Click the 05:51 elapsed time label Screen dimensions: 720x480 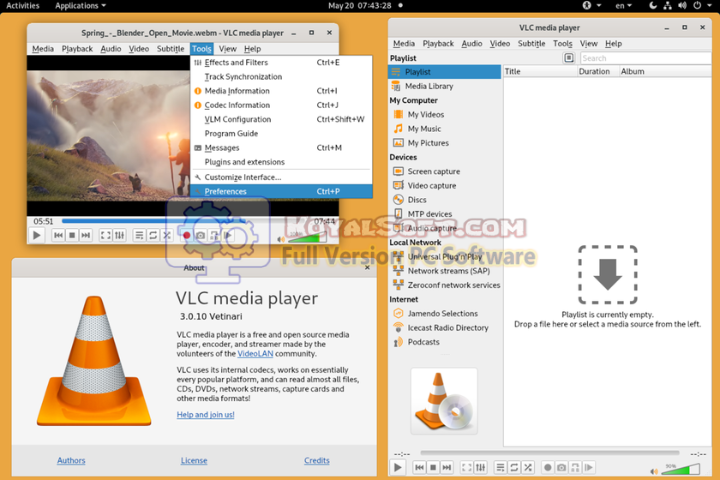pos(43,221)
